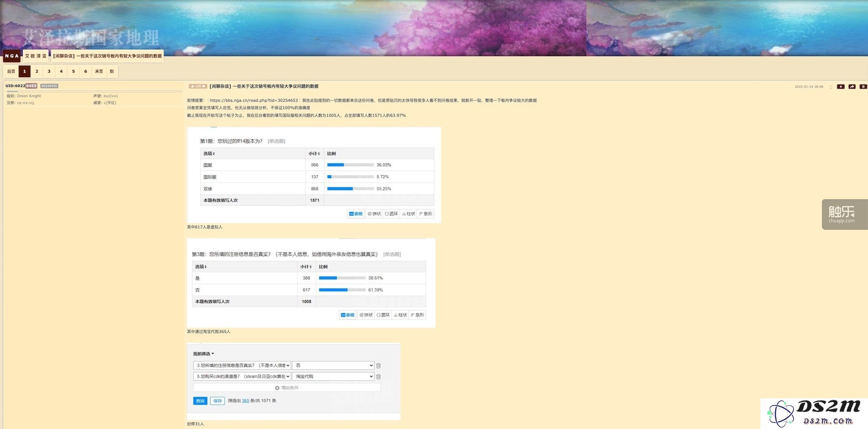
Task: Click the thumbs-up 100 score badge
Action: click(198, 86)
